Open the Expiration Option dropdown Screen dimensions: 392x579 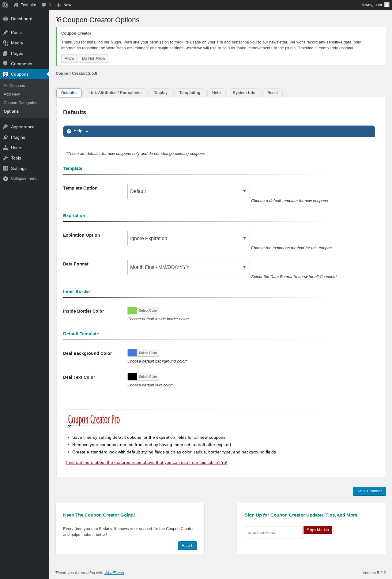click(189, 239)
